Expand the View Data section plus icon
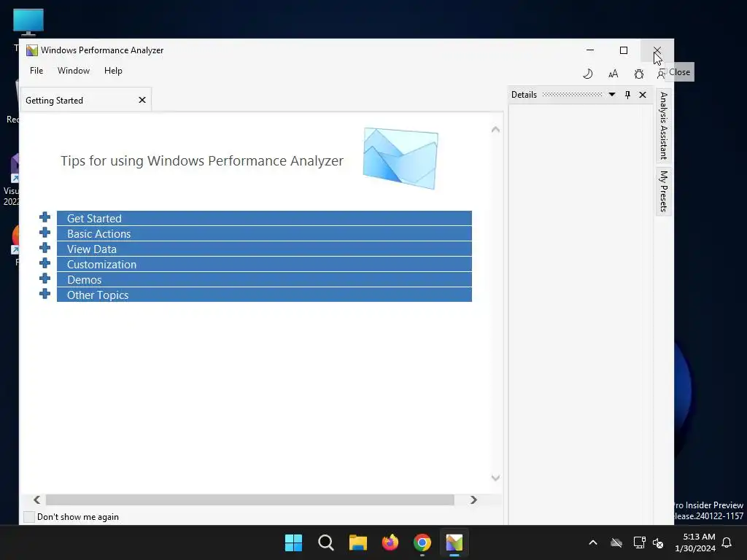The width and height of the screenshot is (747, 560). coord(44,248)
